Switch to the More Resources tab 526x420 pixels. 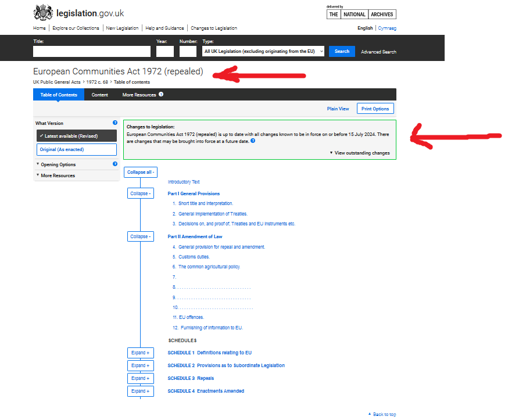tap(139, 95)
